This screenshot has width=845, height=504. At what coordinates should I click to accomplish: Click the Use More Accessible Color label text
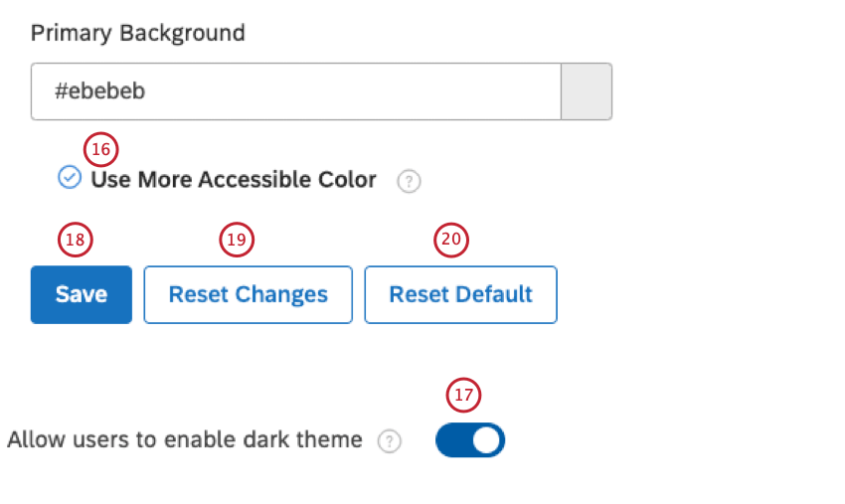click(x=234, y=180)
